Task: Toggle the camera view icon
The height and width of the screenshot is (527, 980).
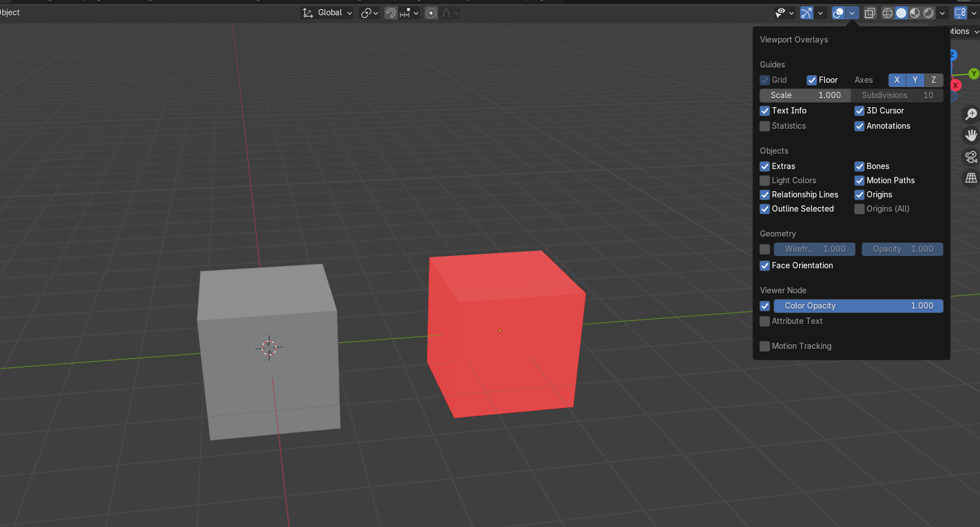Action: click(x=971, y=157)
